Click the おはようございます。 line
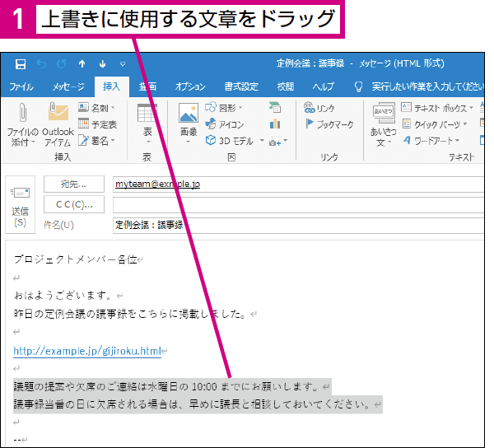Viewport: 494px width, 448px height. click(63, 295)
